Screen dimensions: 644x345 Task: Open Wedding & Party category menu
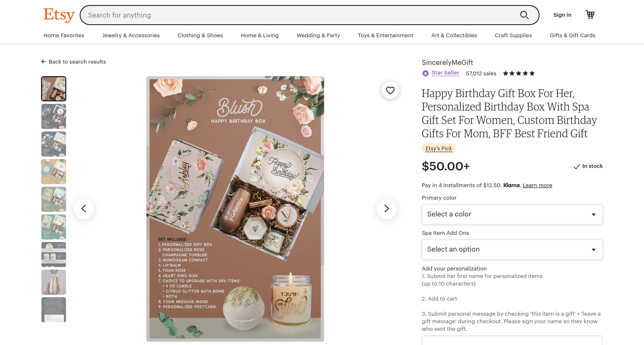coord(318,36)
